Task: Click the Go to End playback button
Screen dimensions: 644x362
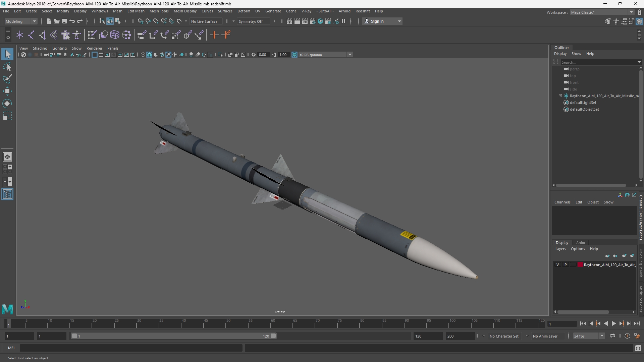Action: (x=637, y=323)
